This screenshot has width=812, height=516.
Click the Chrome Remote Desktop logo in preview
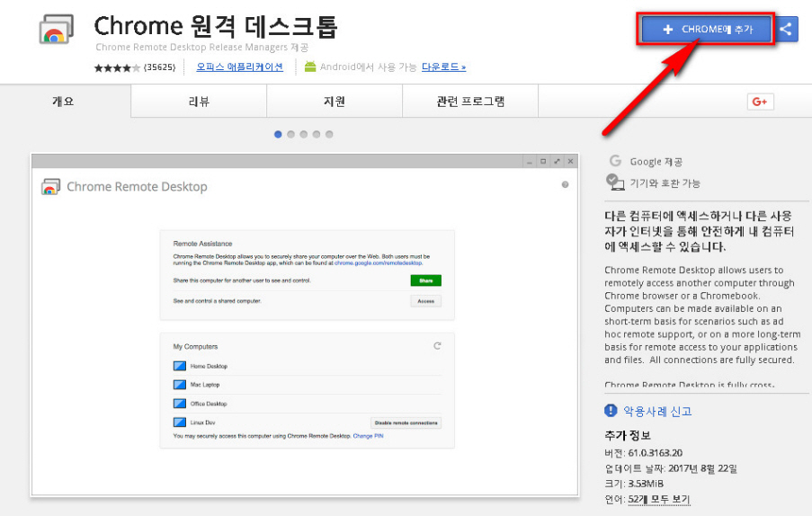pos(50,187)
